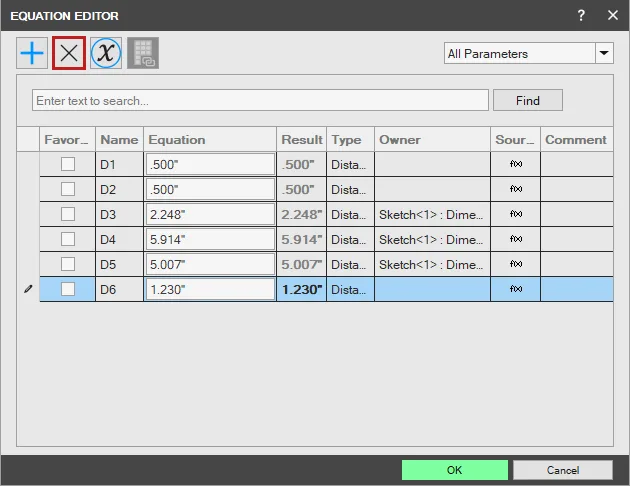Edit the D6 equation field 1.230"
Viewport: 630px width, 486px height.
pyautogui.click(x=210, y=289)
